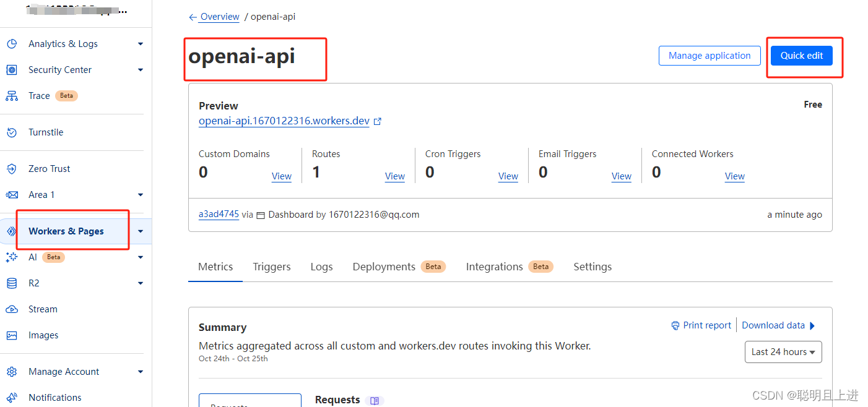Click the Print report link
868x407 pixels.
tap(707, 325)
